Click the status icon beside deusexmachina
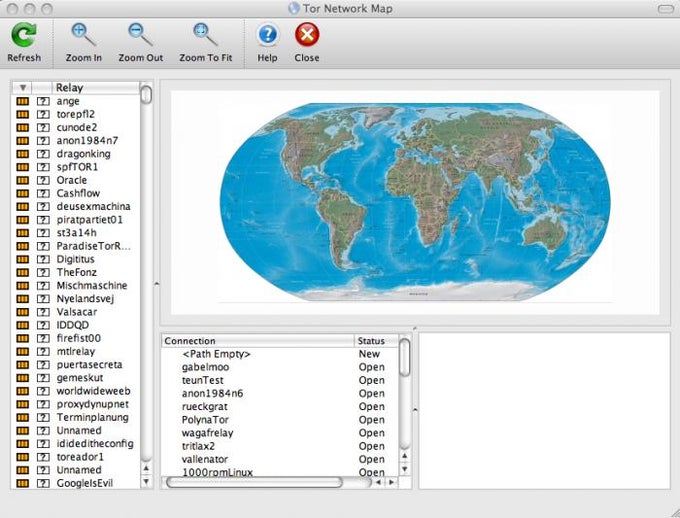Screen dimensions: 680x518 coord(23,207)
